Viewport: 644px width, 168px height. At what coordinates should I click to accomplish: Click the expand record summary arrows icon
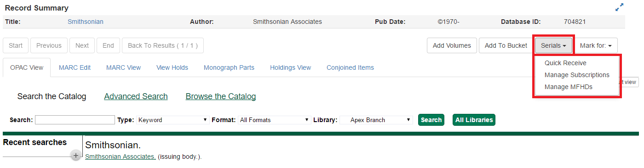pos(619,7)
